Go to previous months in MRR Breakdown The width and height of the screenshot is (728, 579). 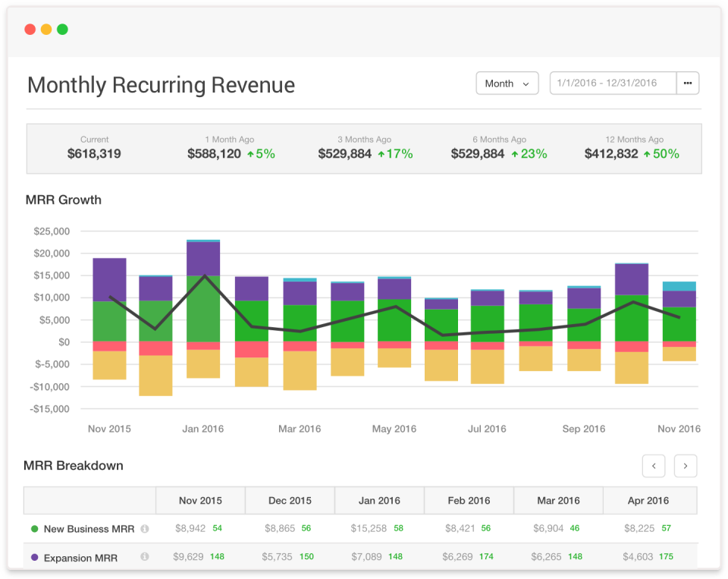[x=654, y=466]
